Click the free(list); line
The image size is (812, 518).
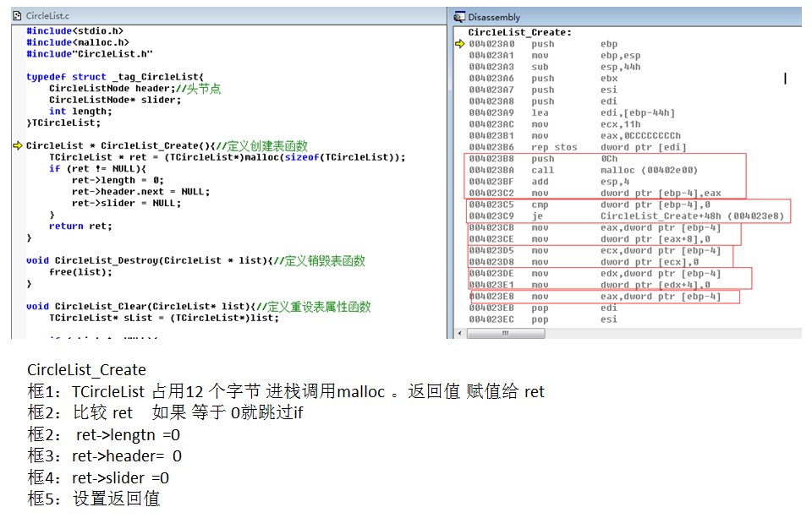pos(80,272)
